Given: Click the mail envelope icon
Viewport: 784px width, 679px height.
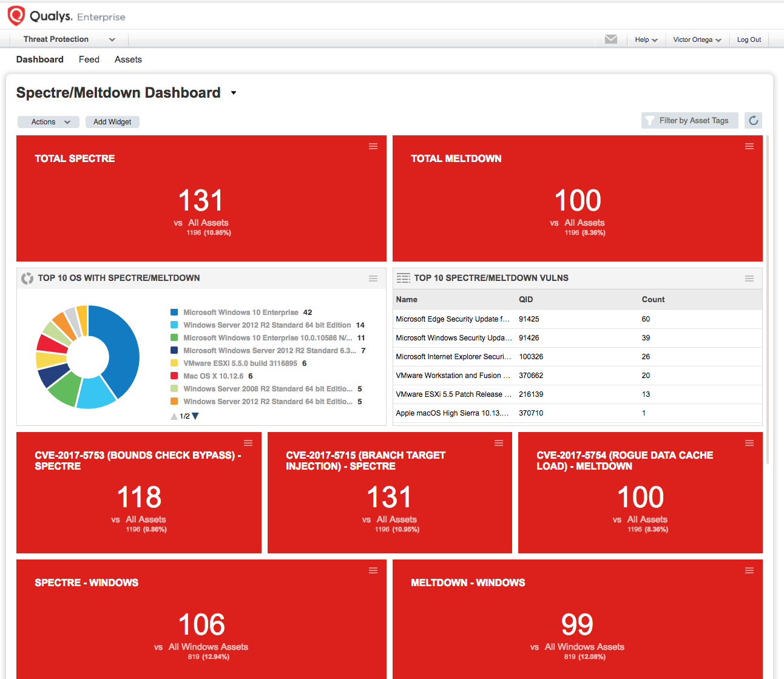Looking at the screenshot, I should click(611, 39).
